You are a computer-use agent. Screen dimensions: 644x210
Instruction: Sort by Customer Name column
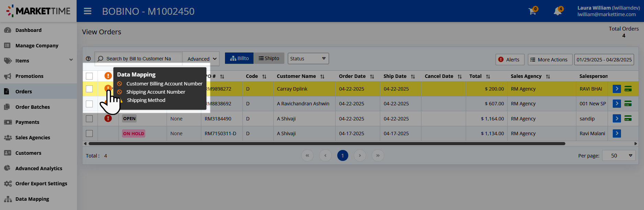[x=322, y=77]
